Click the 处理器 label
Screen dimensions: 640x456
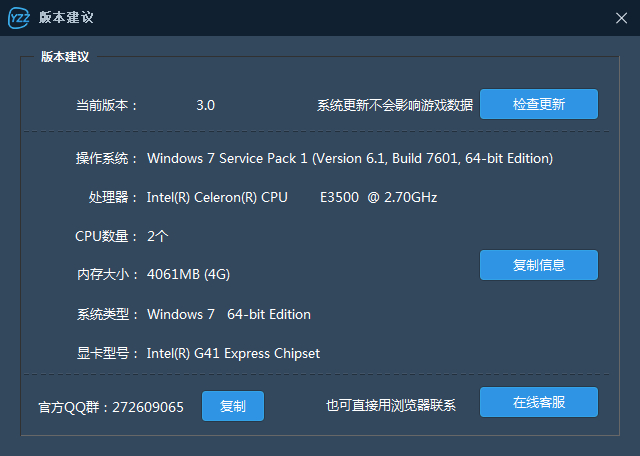point(113,198)
